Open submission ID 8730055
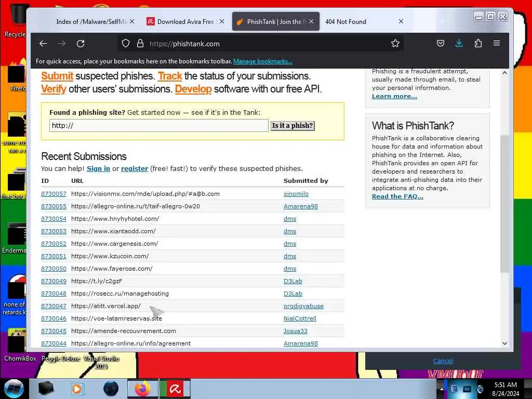This screenshot has height=399, width=532. [x=54, y=206]
